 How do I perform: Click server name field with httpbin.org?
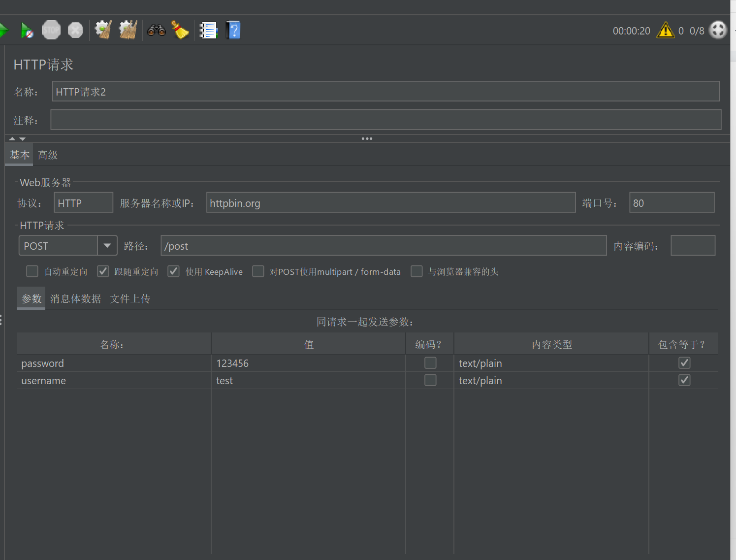(391, 203)
